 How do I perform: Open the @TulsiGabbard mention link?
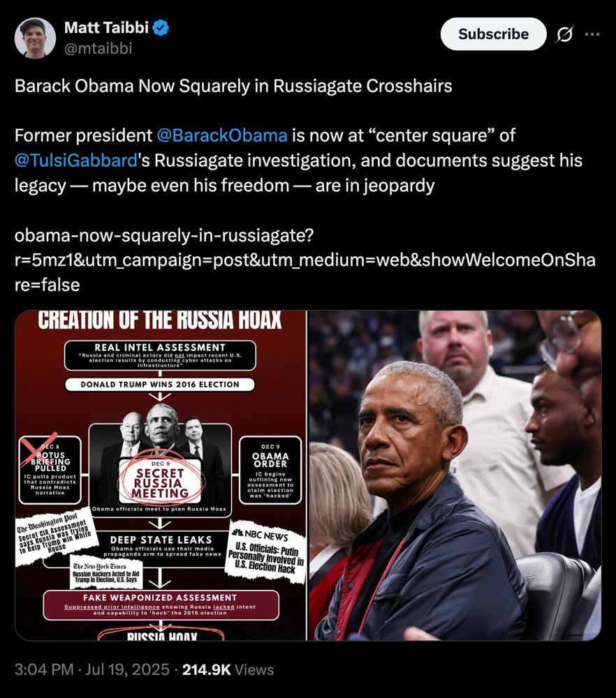pos(75,161)
